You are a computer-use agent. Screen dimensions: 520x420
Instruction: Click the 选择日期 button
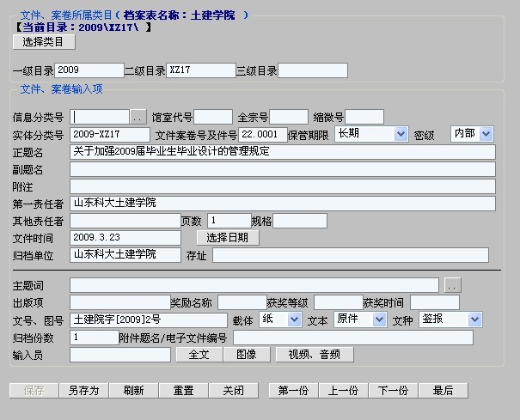tap(228, 238)
